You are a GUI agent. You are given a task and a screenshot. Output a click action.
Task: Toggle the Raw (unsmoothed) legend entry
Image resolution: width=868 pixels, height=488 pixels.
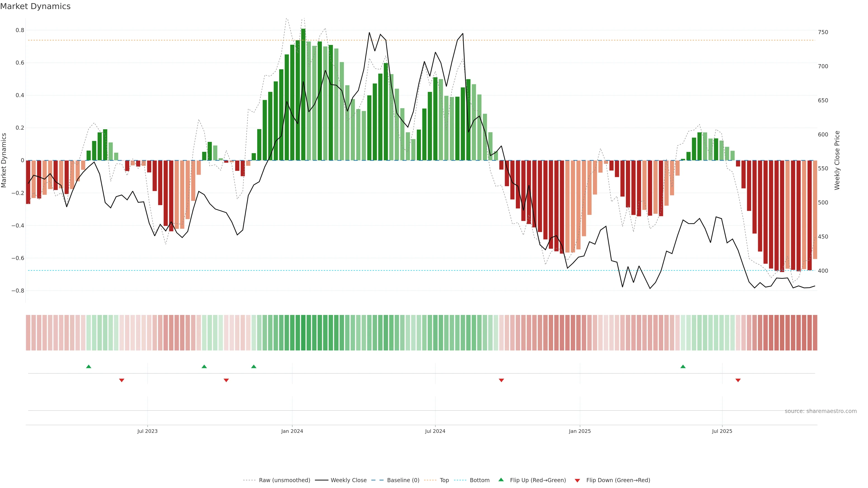click(x=284, y=480)
